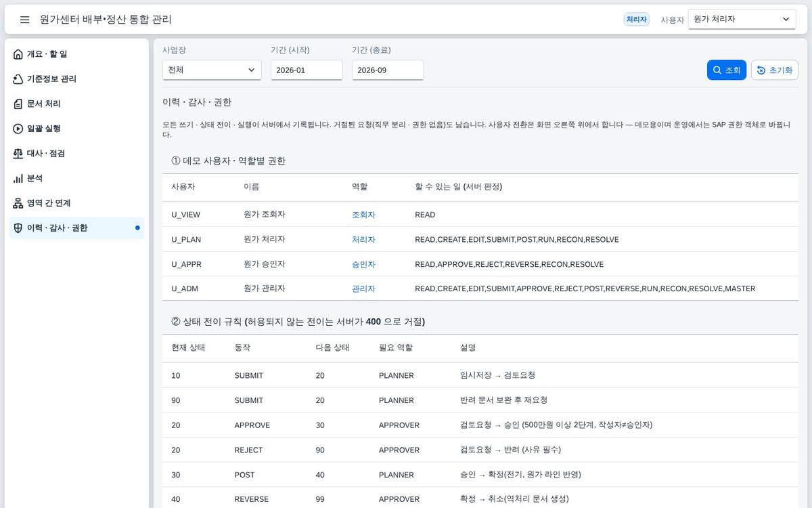
Task: Click the name 원가 조회자
Action: (x=264, y=214)
